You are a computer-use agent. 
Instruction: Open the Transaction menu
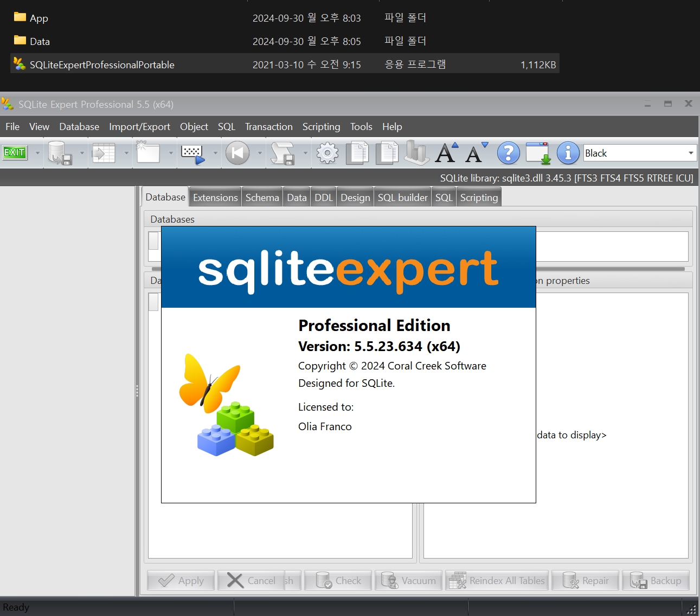269,126
